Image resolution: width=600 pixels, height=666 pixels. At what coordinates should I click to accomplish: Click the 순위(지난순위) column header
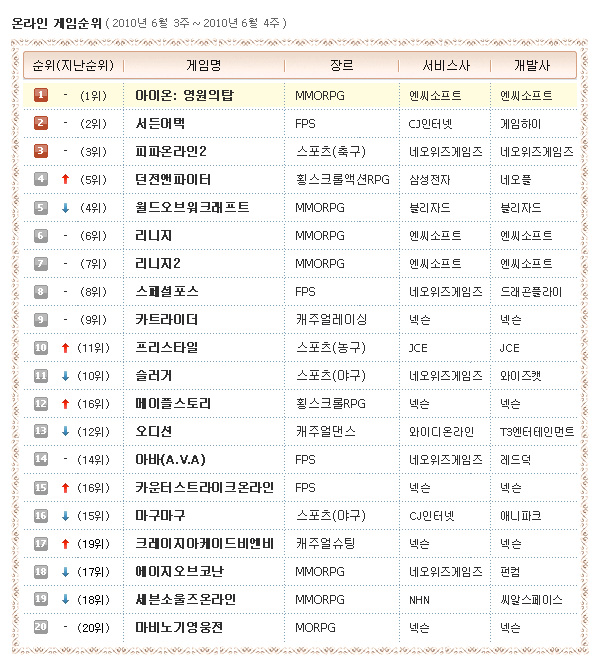click(72, 65)
